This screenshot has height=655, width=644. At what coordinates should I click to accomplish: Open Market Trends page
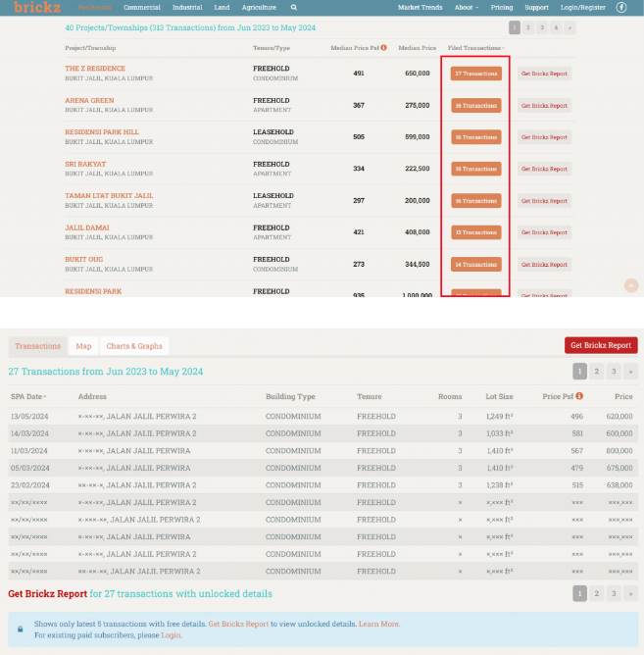421,8
